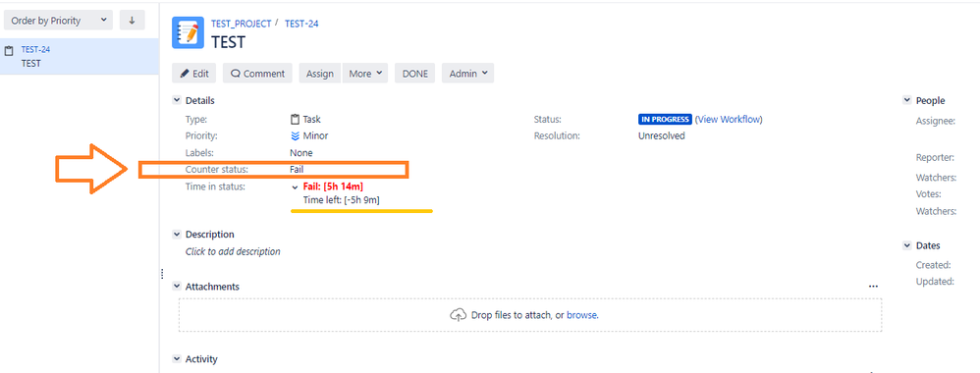980x373 pixels.
Task: Click the Time left: [-5h 9m] text
Action: (x=342, y=200)
